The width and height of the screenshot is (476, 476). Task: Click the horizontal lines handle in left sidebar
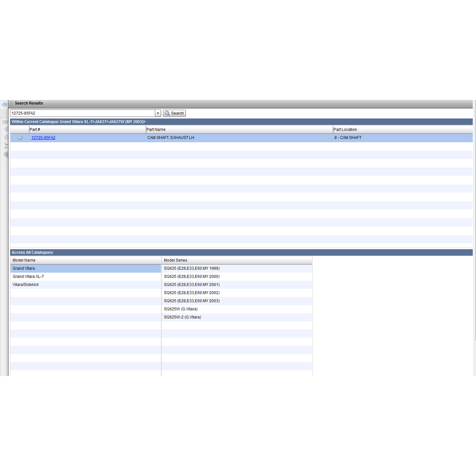[x=5, y=122]
